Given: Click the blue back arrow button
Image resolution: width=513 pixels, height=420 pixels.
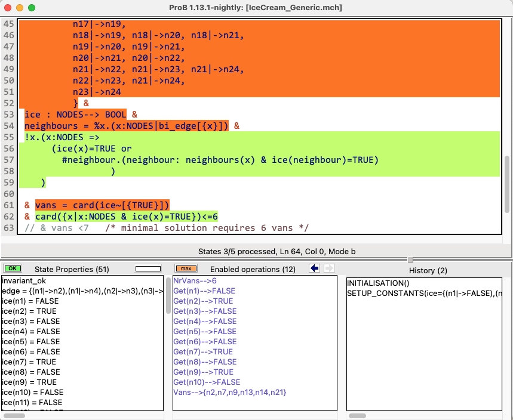Looking at the screenshot, I should [315, 269].
